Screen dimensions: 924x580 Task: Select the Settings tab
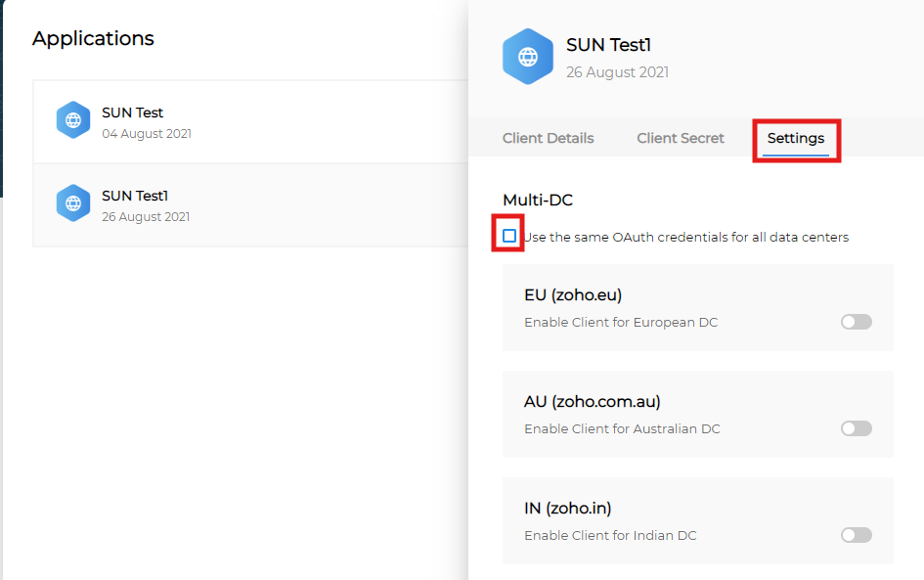pyautogui.click(x=795, y=138)
